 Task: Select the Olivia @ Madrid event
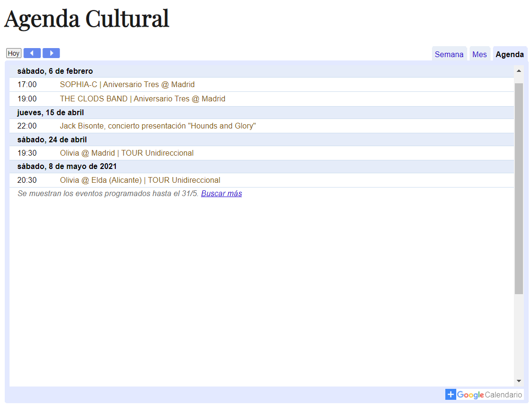tap(127, 153)
